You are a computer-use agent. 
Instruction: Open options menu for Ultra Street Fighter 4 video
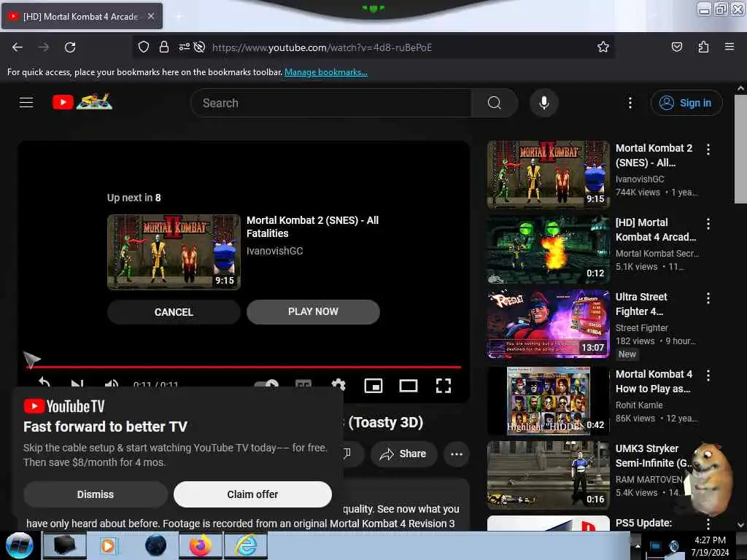[708, 298]
